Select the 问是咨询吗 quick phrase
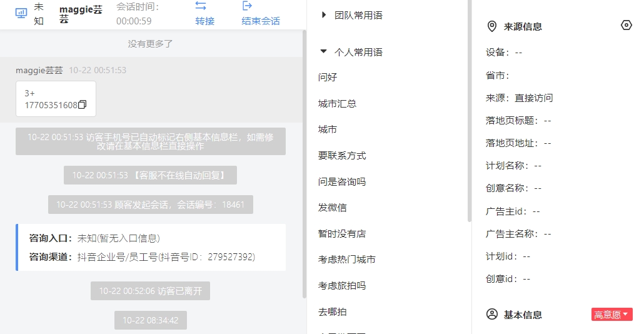Screen dimensions: 644x334 coord(342,181)
